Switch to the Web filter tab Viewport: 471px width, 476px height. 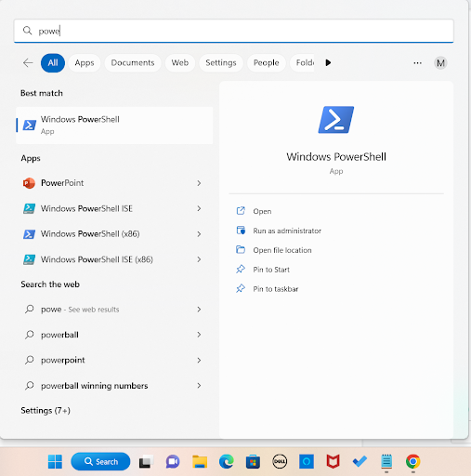(x=180, y=63)
